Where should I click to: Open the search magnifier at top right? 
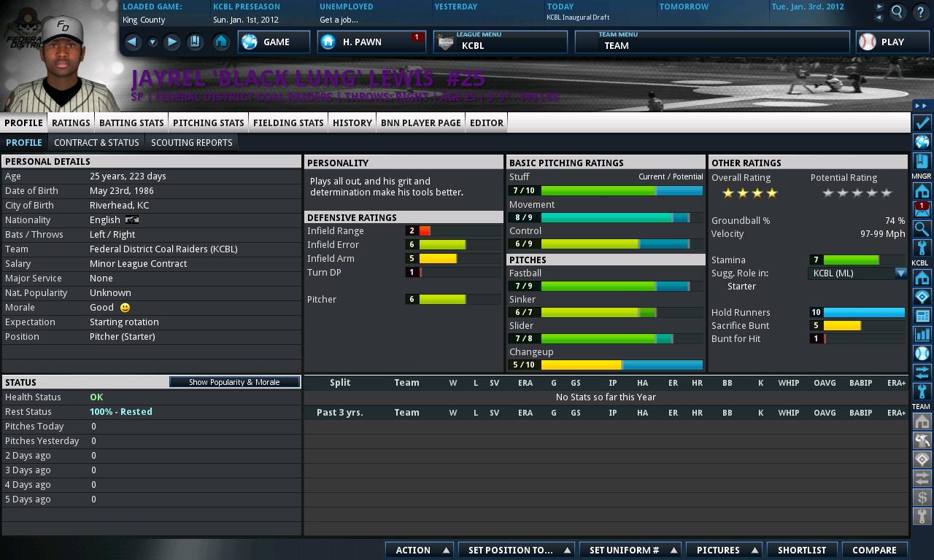point(896,12)
